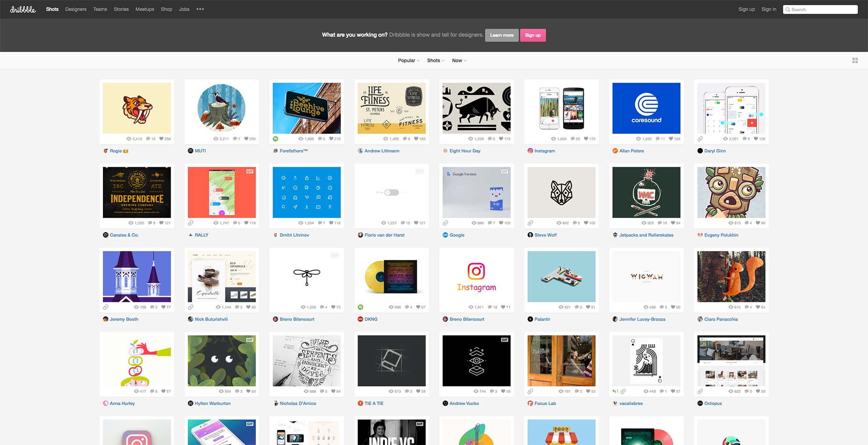Click the search magnifier icon
This screenshot has height=445, width=868.
788,9
